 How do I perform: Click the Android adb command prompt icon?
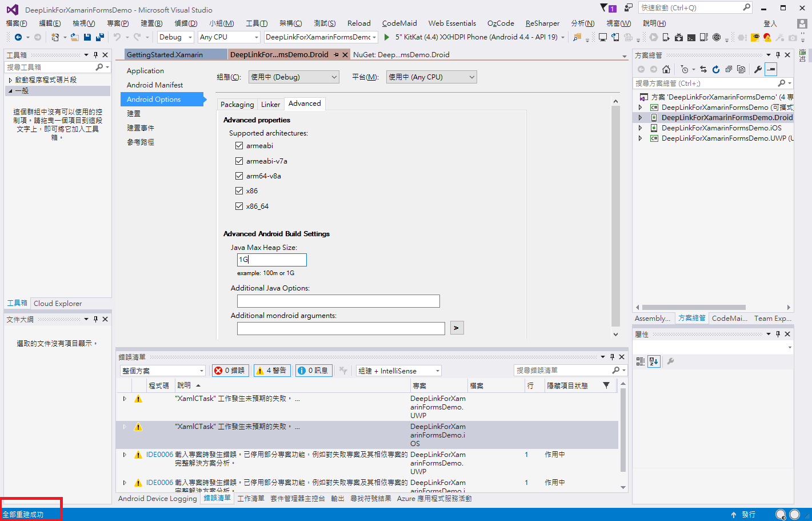pos(691,37)
